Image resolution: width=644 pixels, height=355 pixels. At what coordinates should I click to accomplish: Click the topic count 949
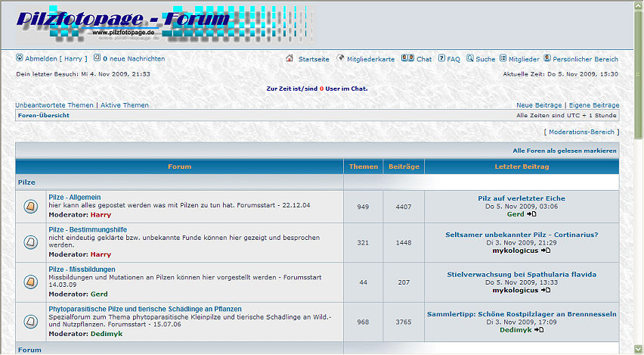coord(363,207)
